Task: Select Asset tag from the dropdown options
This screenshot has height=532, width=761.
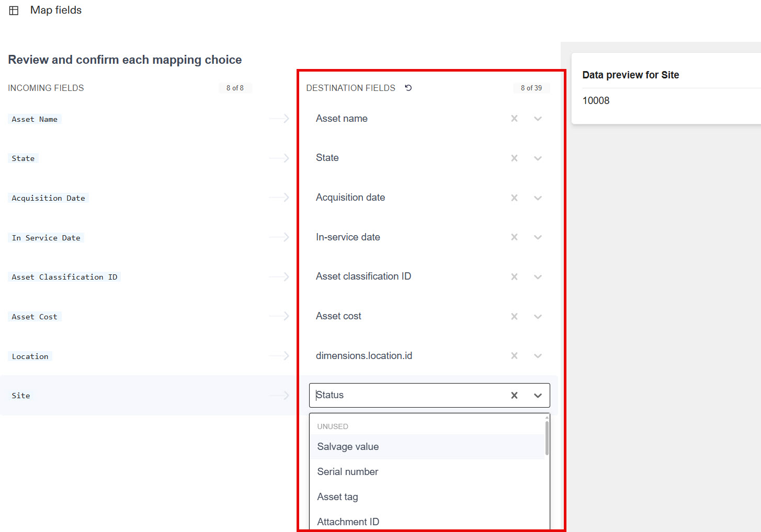Action: [x=337, y=496]
